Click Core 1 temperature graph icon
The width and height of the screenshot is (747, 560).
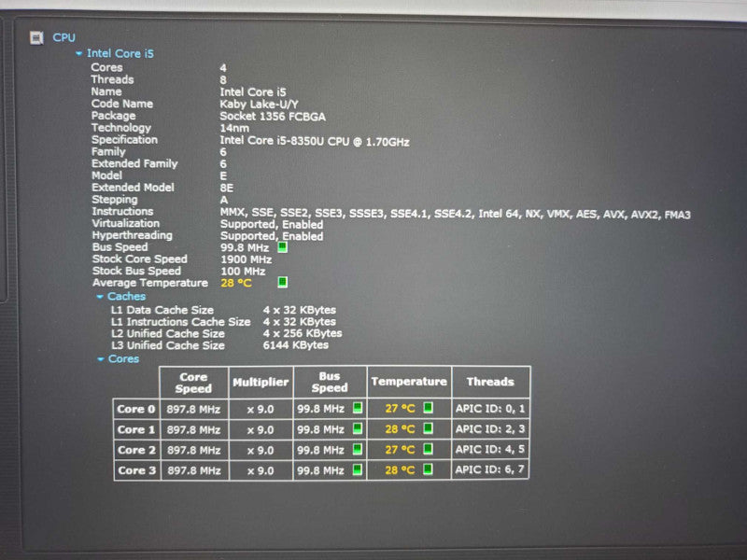pyautogui.click(x=428, y=428)
